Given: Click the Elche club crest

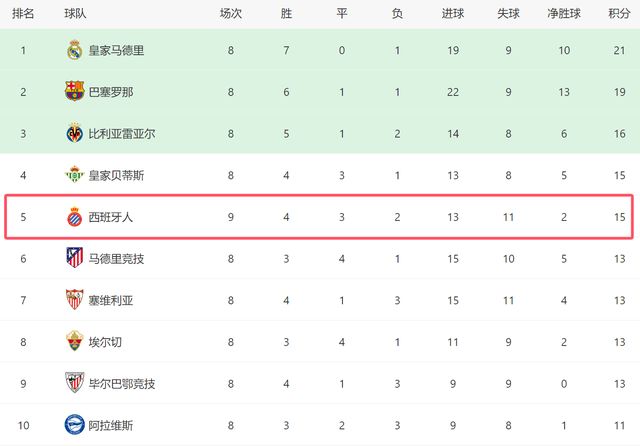Looking at the screenshot, I should (x=74, y=341).
